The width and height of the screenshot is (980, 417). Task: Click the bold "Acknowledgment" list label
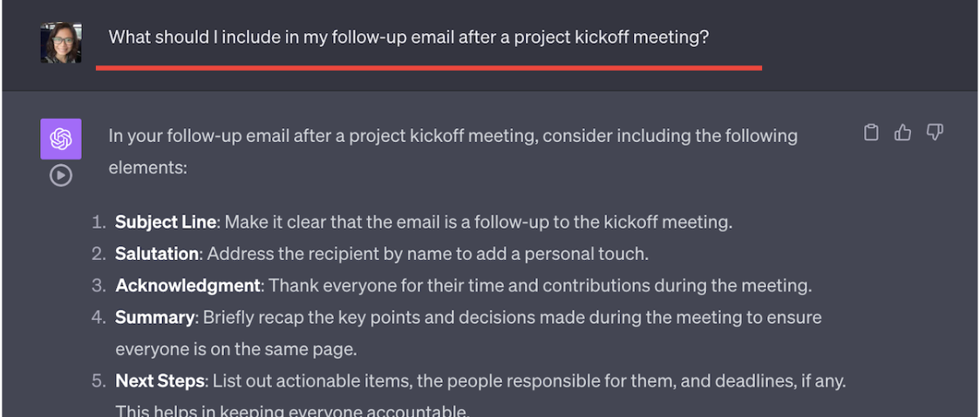point(187,285)
